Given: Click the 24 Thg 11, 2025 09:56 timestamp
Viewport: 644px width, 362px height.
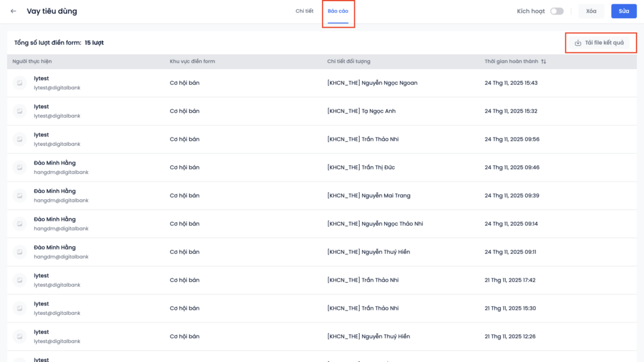Looking at the screenshot, I should click(511, 139).
